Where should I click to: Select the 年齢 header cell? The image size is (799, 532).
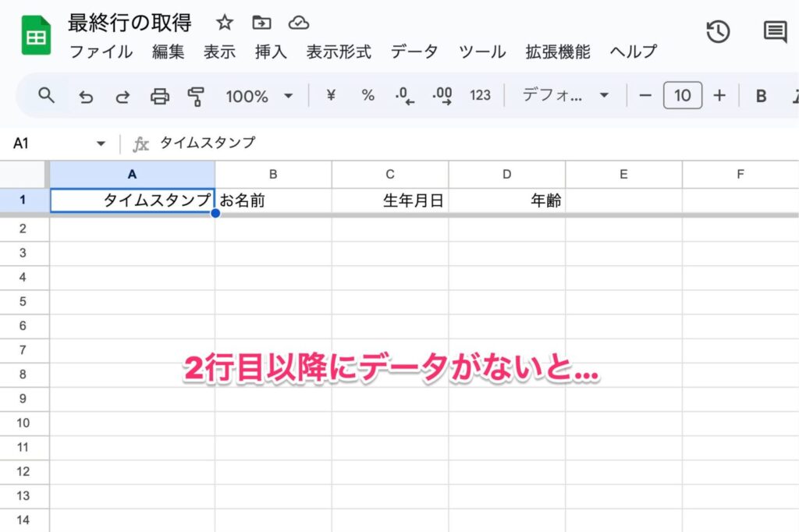click(x=506, y=200)
